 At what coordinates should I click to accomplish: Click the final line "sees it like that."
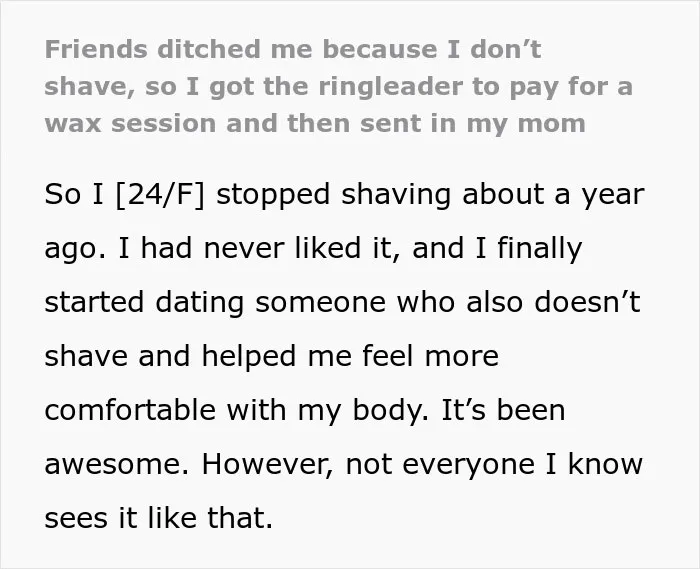tap(158, 518)
